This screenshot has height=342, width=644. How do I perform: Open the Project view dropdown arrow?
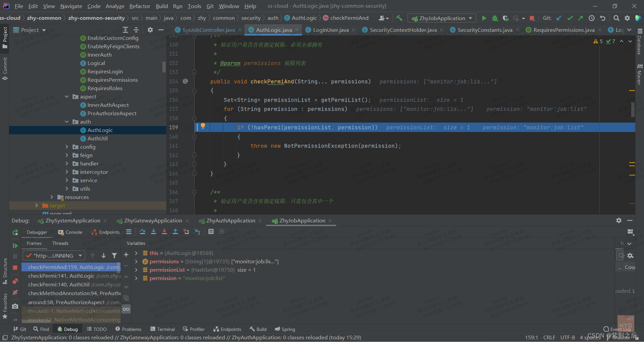coord(44,30)
